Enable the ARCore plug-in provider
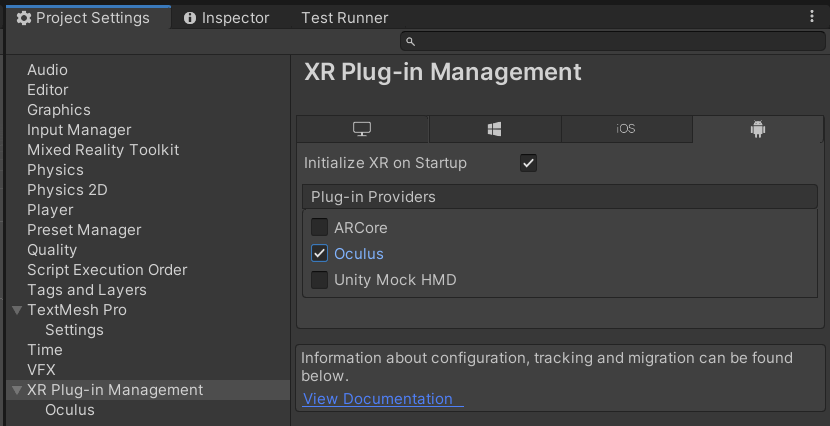 [319, 228]
